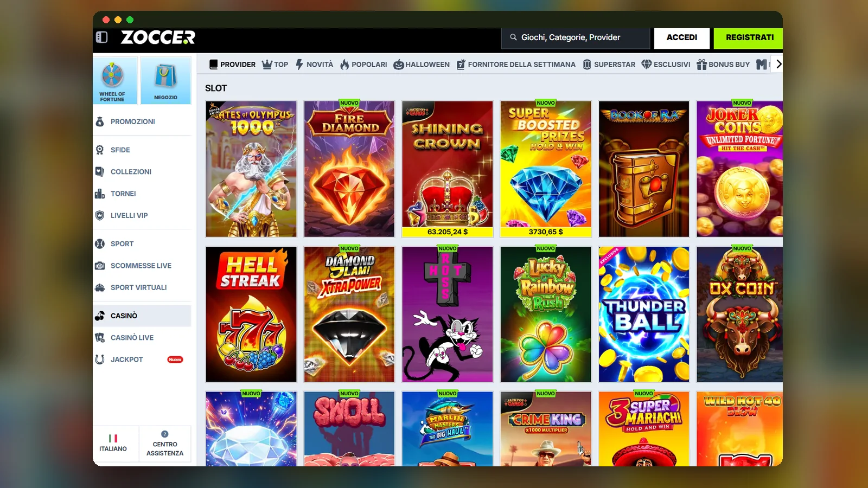Open the Tornei link

coord(123,194)
